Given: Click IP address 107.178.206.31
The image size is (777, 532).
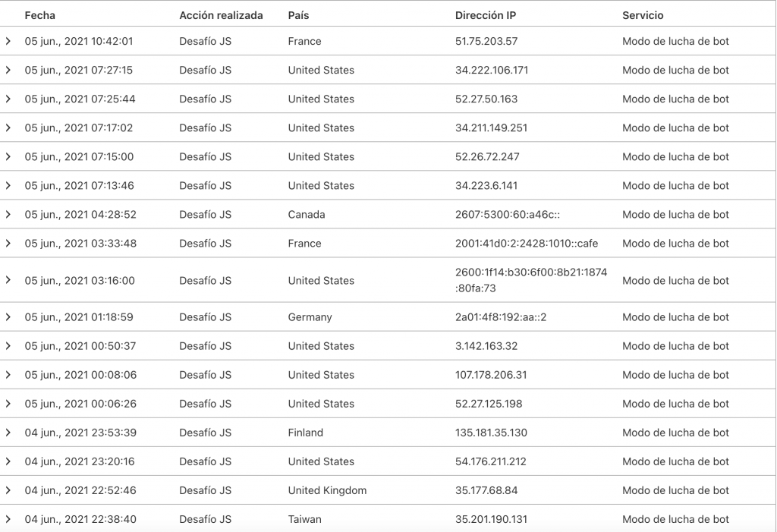Looking at the screenshot, I should point(490,374).
